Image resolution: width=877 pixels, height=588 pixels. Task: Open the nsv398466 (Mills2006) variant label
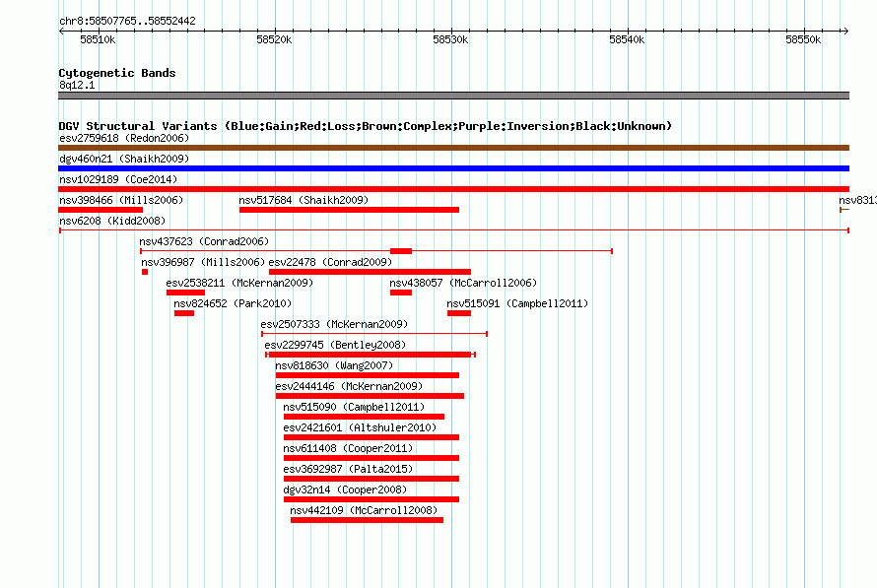pyautogui.click(x=121, y=200)
